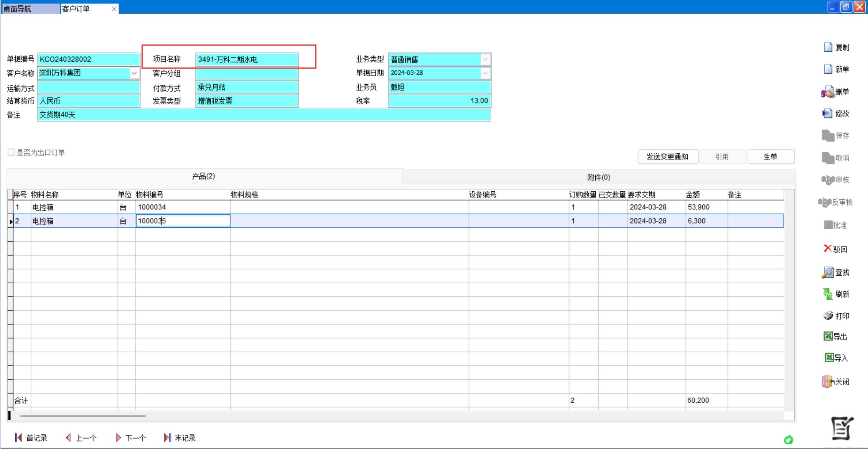Click the 刷新 refresh icon
Screen dimensions: 868x449
tap(828, 294)
